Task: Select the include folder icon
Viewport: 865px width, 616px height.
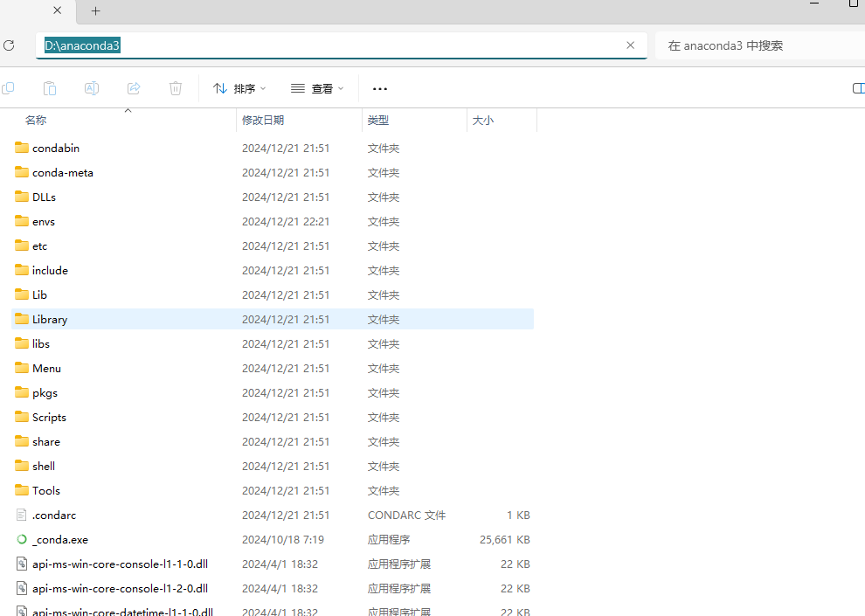Action: (x=22, y=270)
